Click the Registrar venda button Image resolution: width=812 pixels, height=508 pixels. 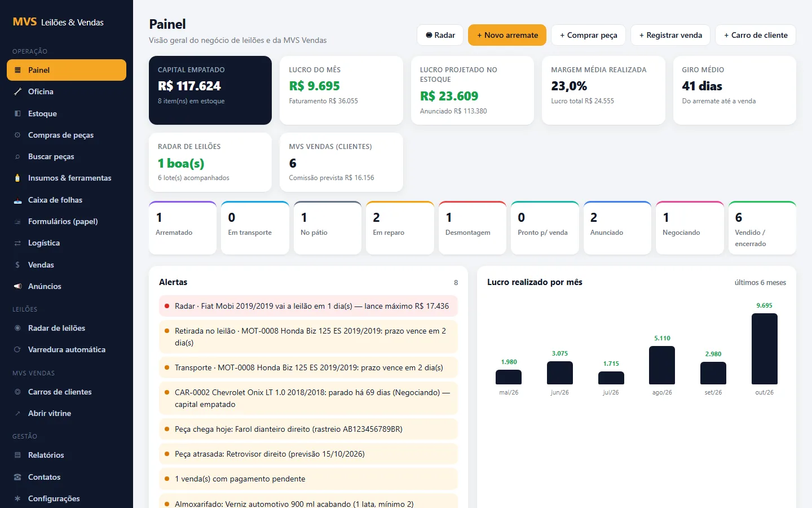click(670, 35)
